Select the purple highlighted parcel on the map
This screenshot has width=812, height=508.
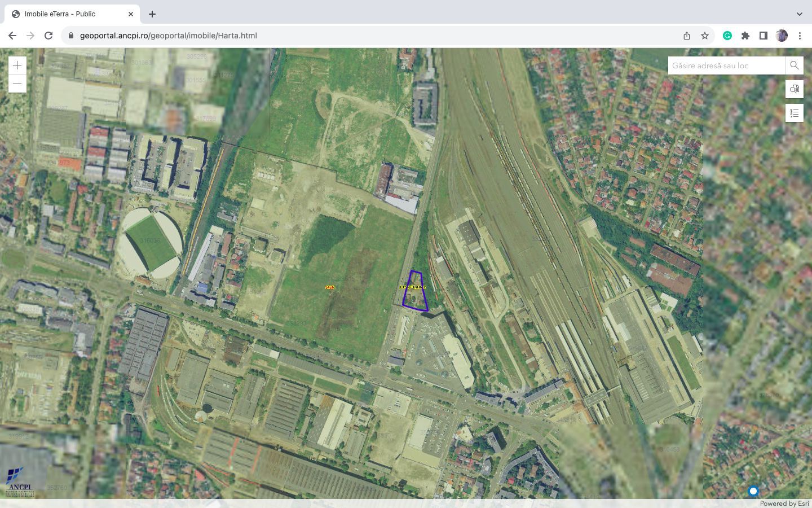click(415, 291)
